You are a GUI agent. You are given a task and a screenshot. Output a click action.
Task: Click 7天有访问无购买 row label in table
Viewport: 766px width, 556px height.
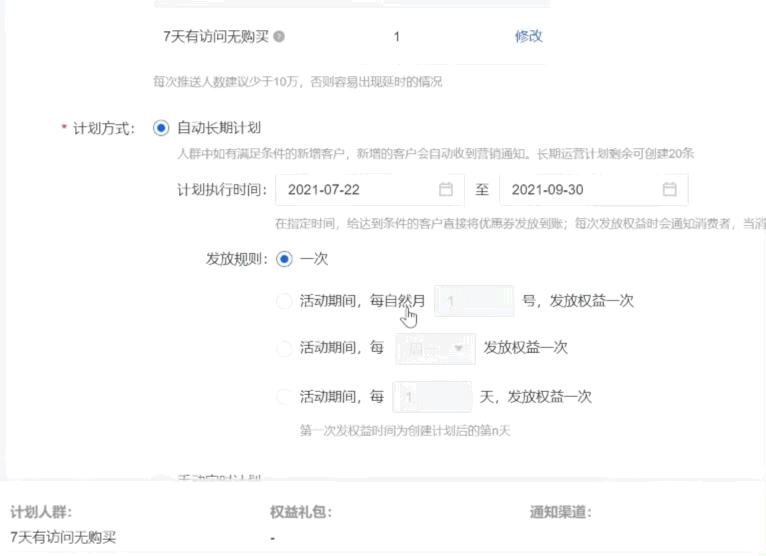[215, 37]
